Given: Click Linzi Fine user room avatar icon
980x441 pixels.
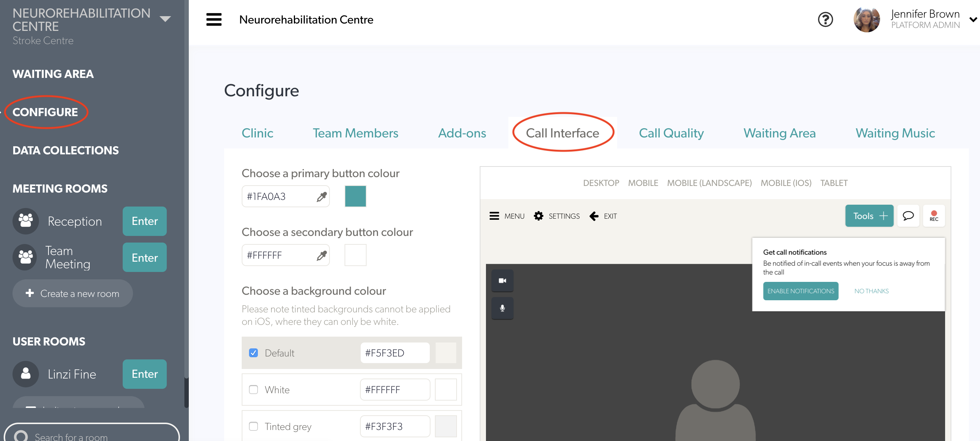Looking at the screenshot, I should pyautogui.click(x=25, y=374).
